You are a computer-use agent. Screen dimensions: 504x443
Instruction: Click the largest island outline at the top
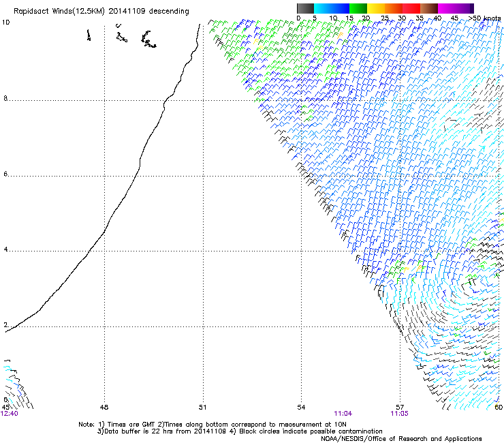(148, 40)
